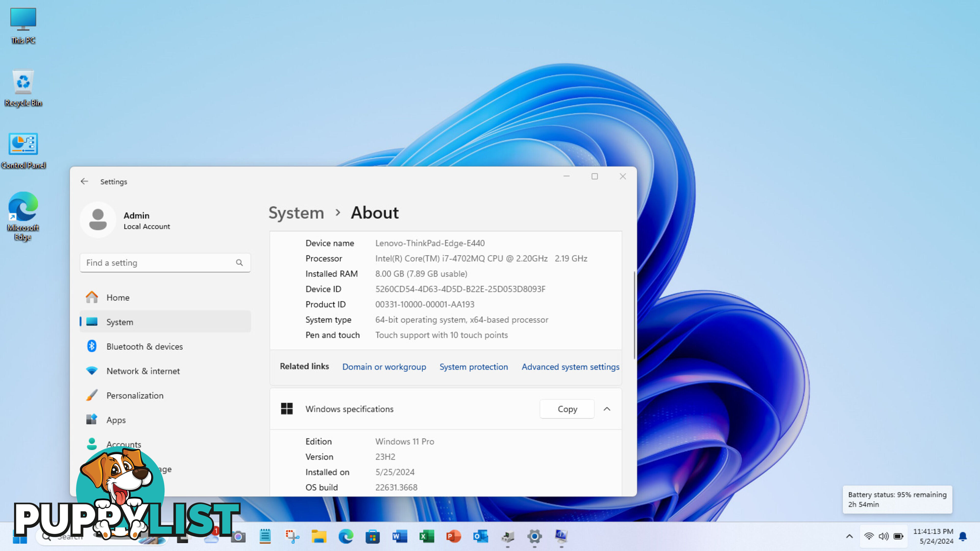Select System in Settings sidebar
980x551 pixels.
pos(165,322)
